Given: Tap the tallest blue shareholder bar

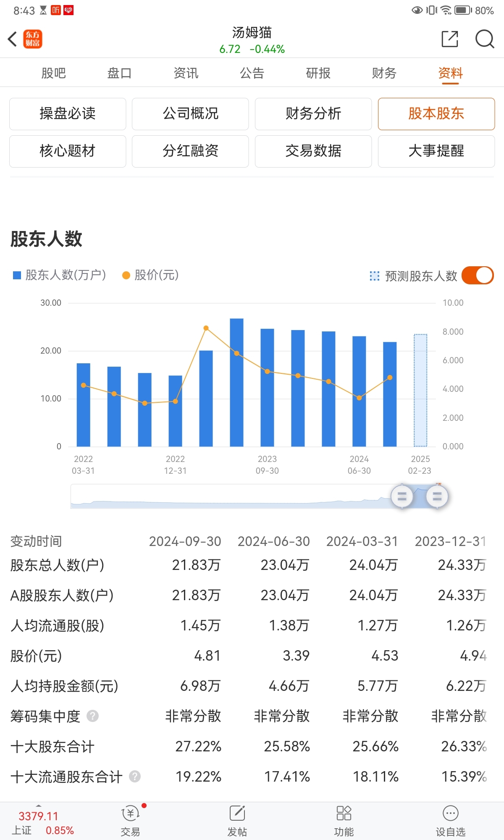Looking at the screenshot, I should coord(237,382).
